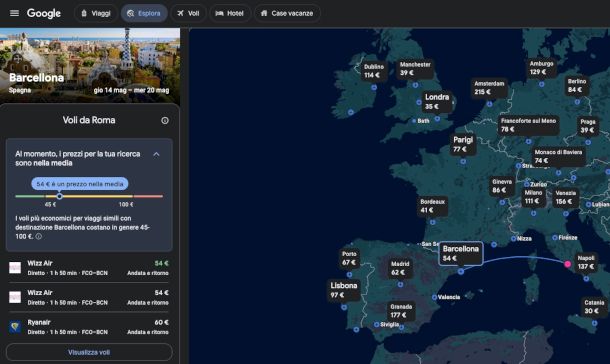Select the Madrid 62 € map label
Screen dimensions: 610x364
click(x=400, y=268)
